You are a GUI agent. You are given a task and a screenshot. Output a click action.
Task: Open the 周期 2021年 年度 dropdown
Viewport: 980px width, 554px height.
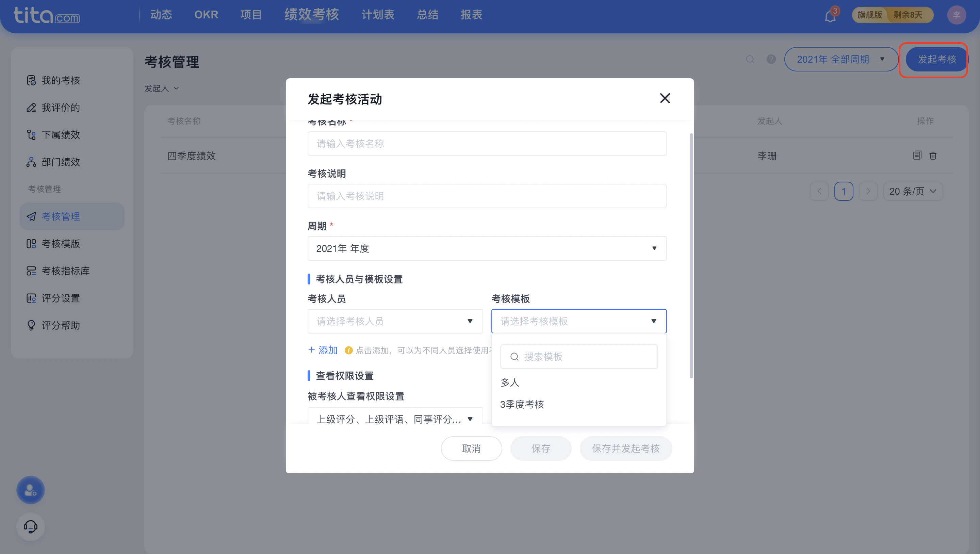(487, 248)
